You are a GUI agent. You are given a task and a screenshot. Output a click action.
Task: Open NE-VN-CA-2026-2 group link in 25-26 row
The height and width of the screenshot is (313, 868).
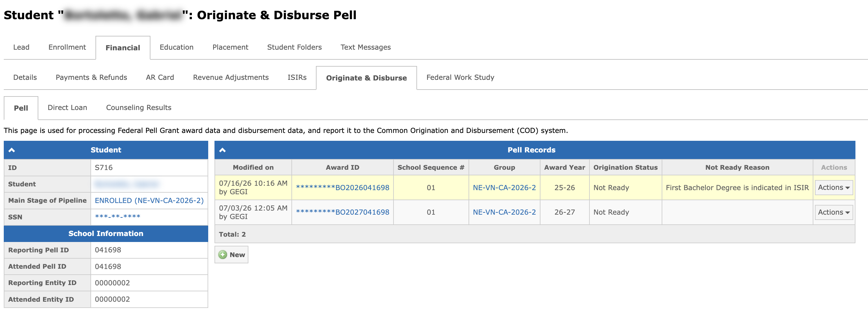coord(504,188)
